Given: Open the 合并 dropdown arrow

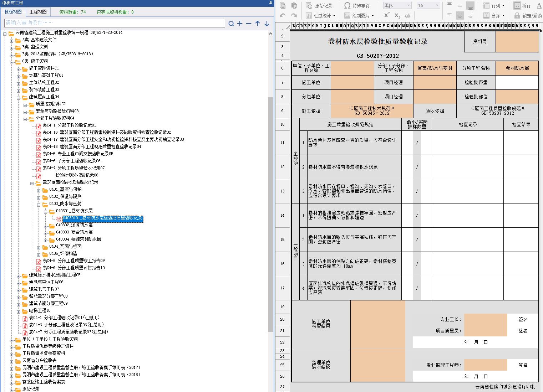Looking at the screenshot, I should click(503, 16).
